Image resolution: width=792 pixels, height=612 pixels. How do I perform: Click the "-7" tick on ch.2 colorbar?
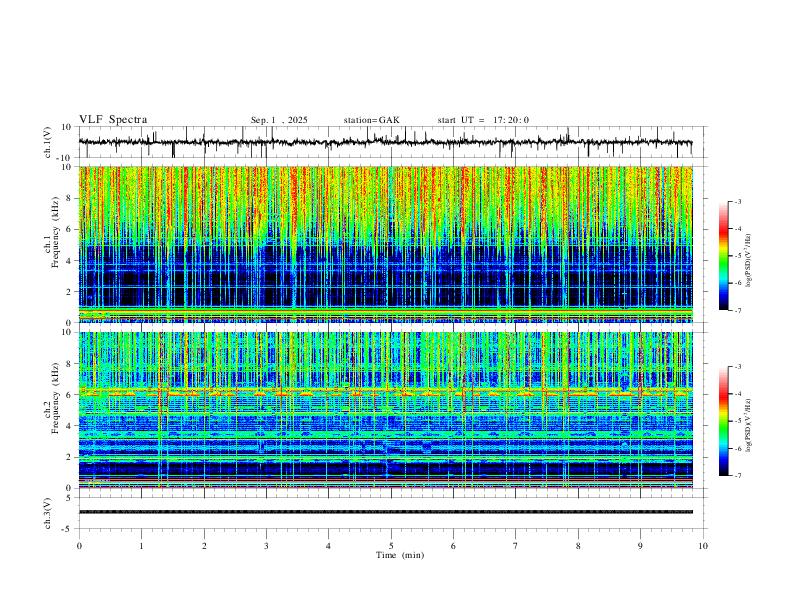click(738, 476)
